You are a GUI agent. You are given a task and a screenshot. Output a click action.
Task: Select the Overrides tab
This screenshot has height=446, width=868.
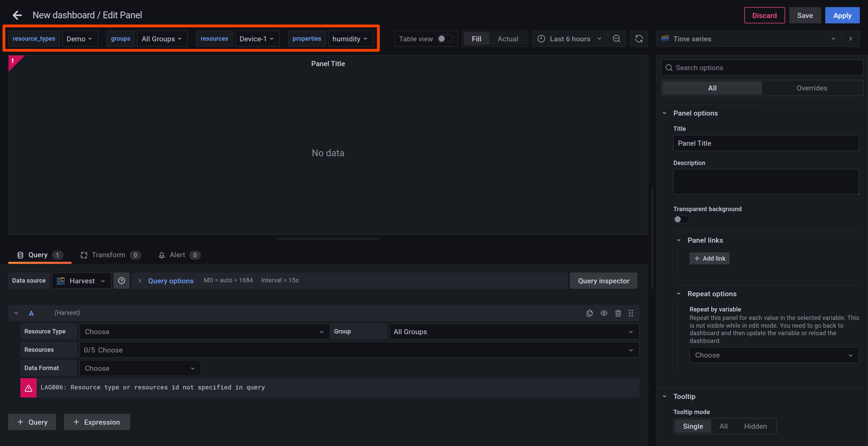click(812, 88)
